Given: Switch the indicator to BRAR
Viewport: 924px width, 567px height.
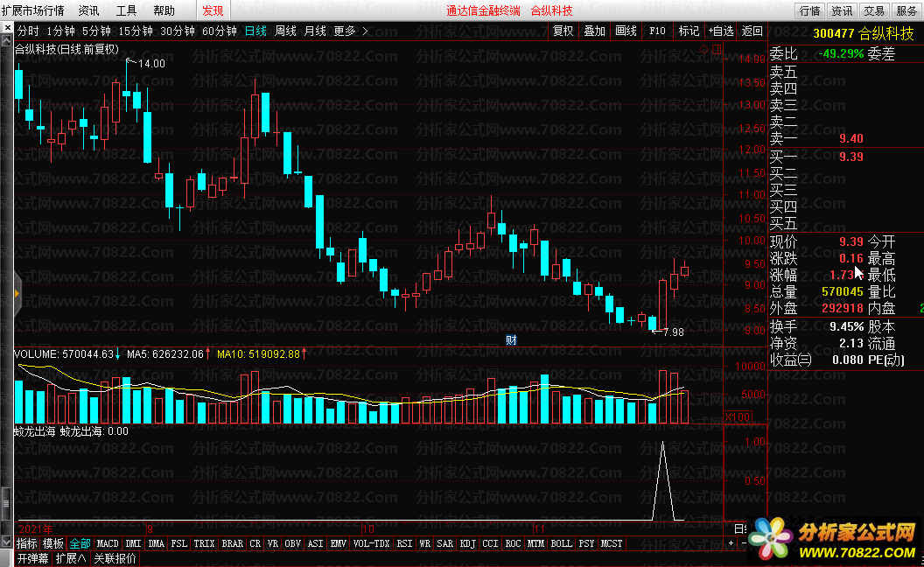Looking at the screenshot, I should pos(232,543).
